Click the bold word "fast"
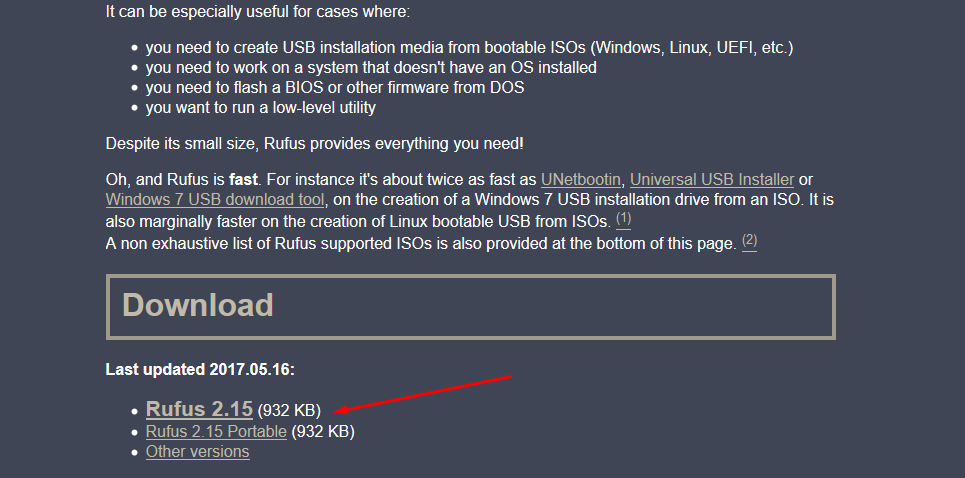This screenshot has width=965, height=478. coord(245,180)
